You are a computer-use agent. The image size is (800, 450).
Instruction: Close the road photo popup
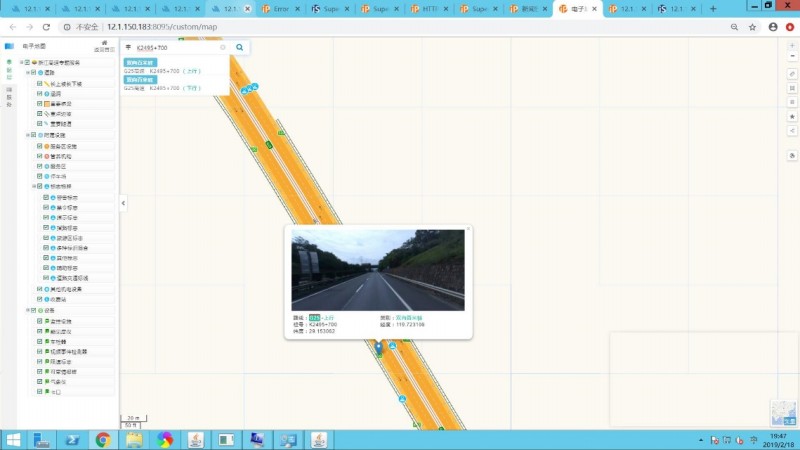[x=468, y=229]
